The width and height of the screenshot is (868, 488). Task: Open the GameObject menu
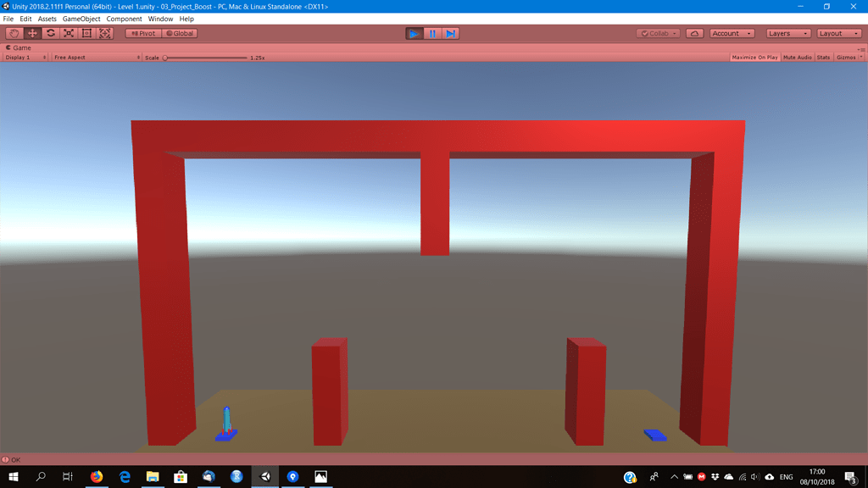click(81, 18)
